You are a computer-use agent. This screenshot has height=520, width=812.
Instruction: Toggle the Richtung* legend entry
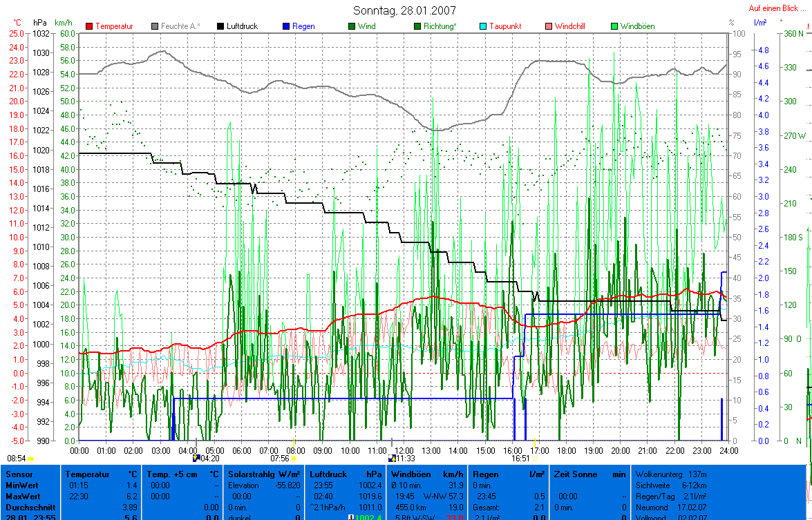(x=439, y=26)
